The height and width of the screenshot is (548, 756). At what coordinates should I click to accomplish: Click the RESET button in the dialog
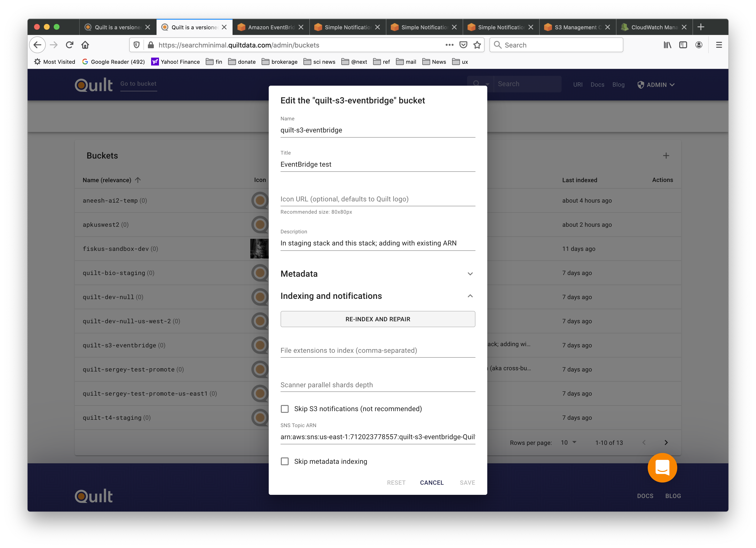coord(396,483)
